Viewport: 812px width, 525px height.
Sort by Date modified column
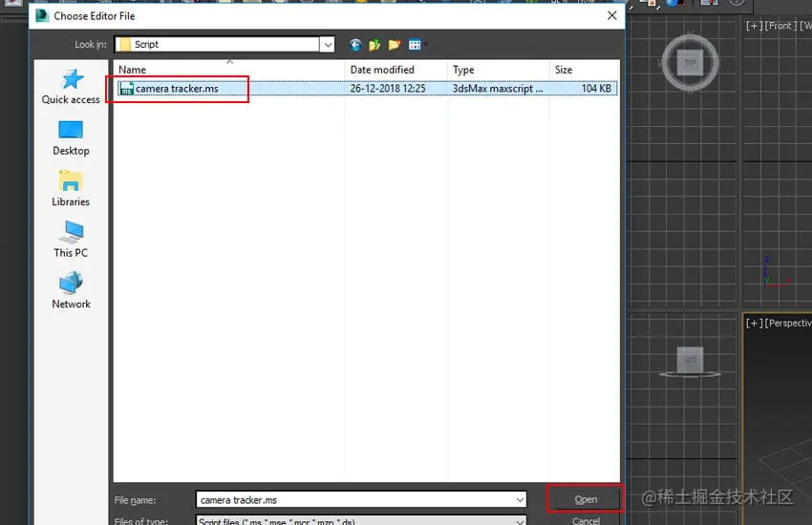(x=395, y=70)
